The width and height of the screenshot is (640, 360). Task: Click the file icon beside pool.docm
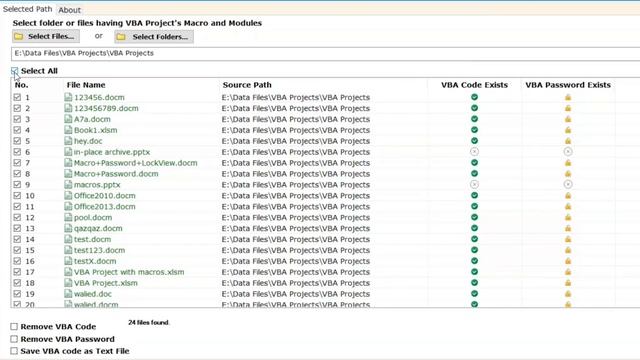coord(68,217)
